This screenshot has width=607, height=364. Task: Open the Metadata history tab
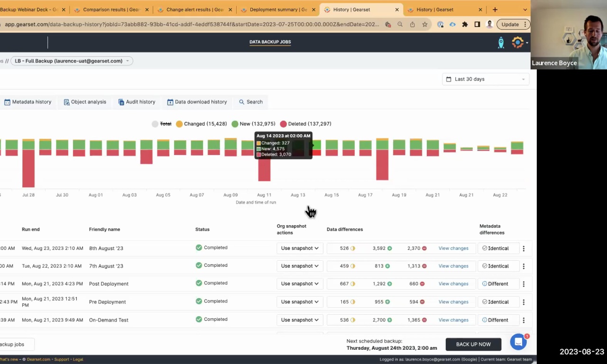click(28, 102)
